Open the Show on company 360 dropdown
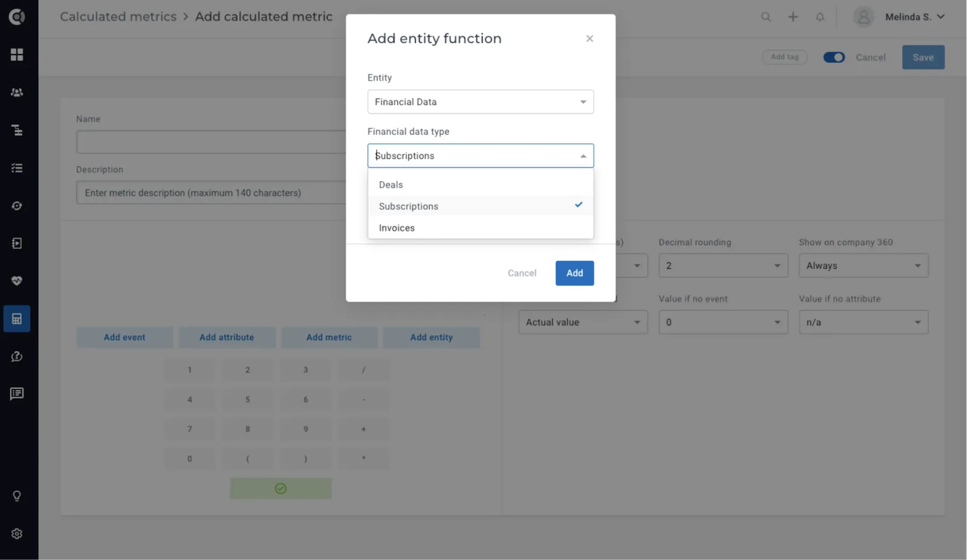 coord(864,266)
